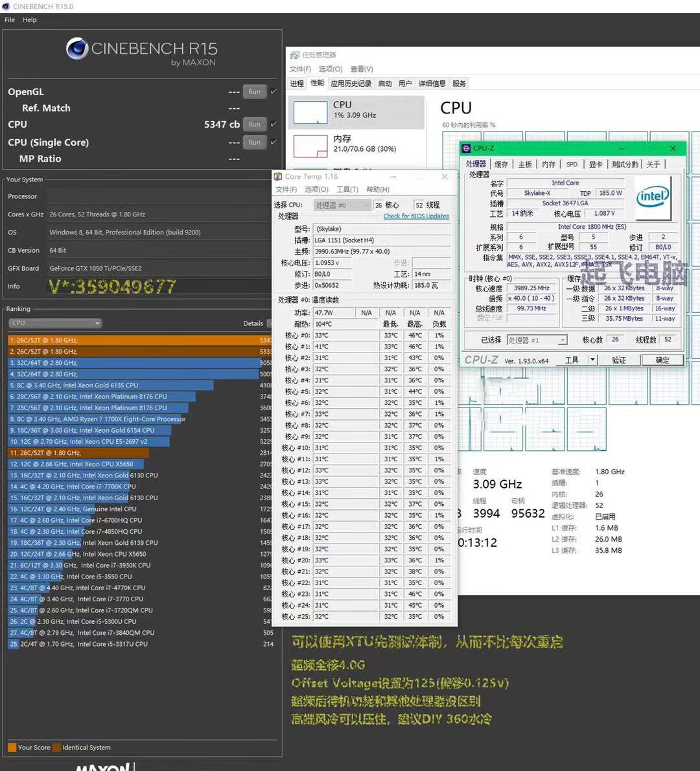Select the CPU usage thumbnail in Task Manager
Screen dimensions: 700x771
click(310, 112)
